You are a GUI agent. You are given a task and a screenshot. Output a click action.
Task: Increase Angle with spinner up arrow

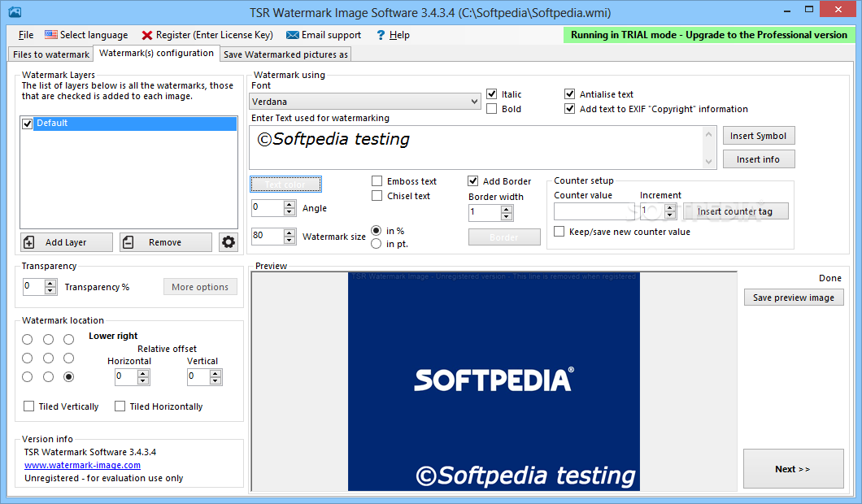[290, 205]
